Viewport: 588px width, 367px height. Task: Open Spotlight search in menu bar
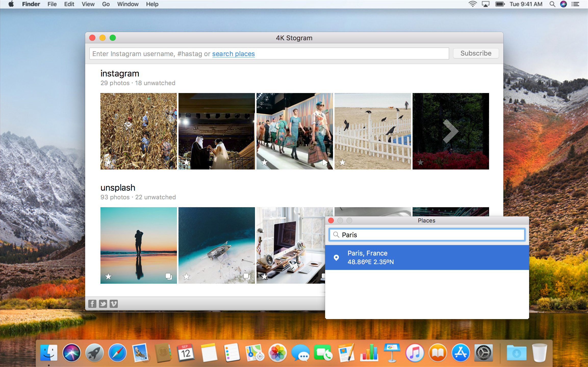coord(552,4)
